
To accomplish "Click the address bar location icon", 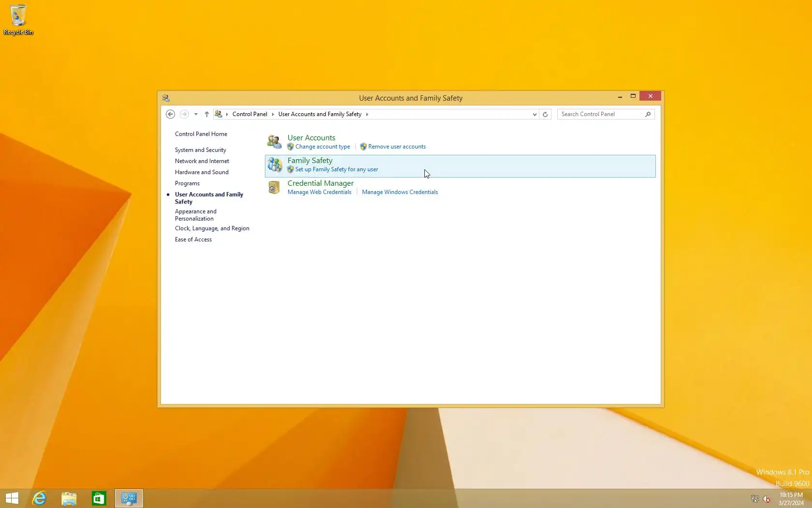I will [218, 114].
